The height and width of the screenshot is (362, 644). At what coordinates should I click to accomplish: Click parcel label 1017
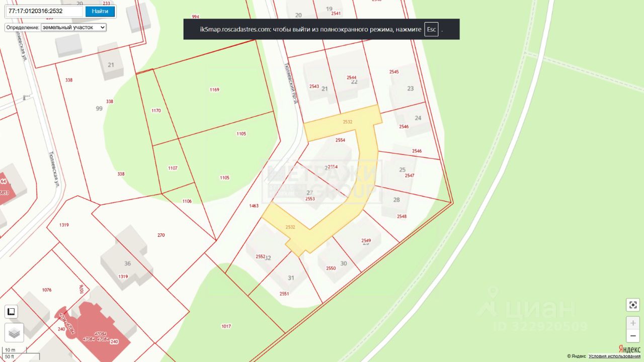[x=226, y=326]
